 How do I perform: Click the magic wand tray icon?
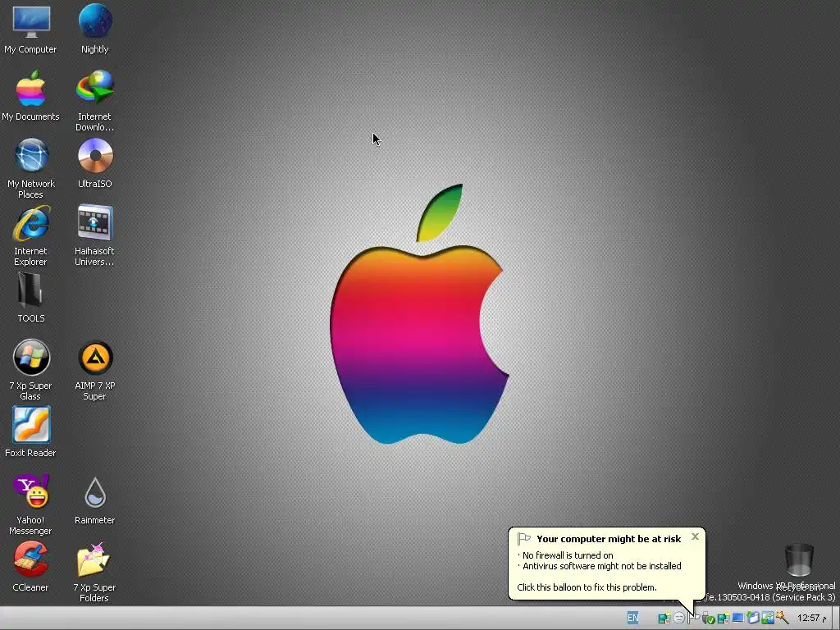coord(782,618)
